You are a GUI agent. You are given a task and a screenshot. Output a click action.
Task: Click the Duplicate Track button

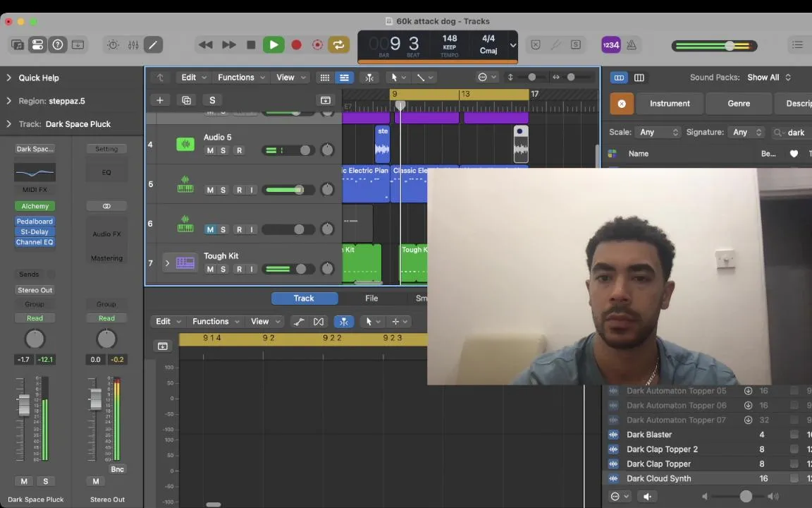pyautogui.click(x=186, y=100)
